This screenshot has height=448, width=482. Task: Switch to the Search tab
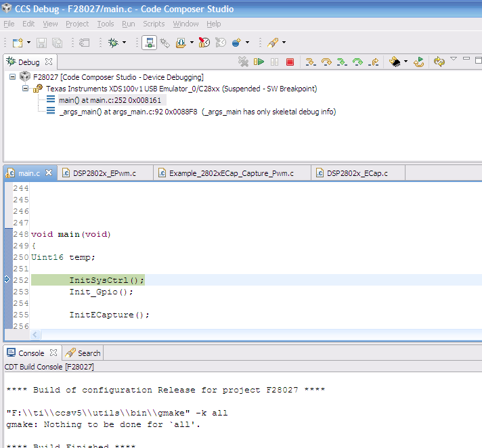(89, 353)
